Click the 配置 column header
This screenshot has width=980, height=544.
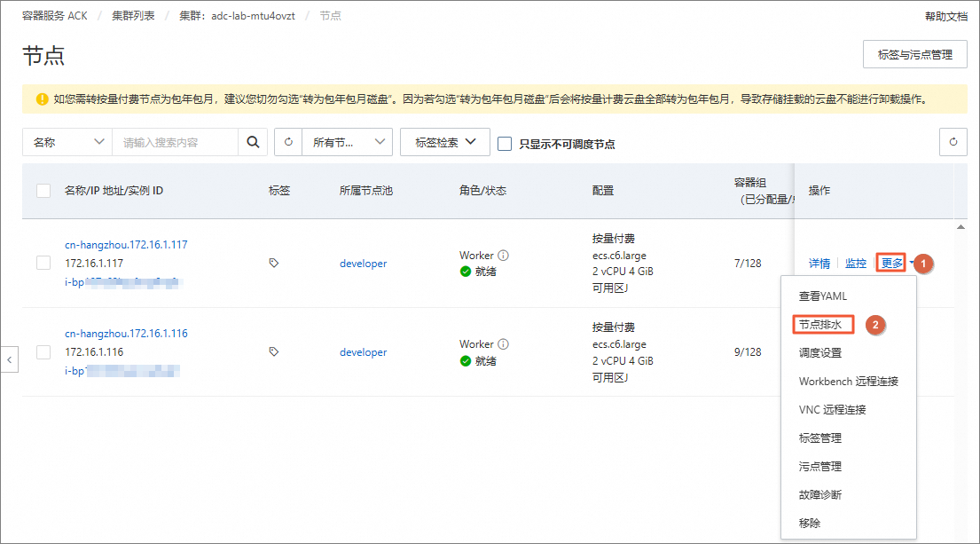[x=603, y=191]
